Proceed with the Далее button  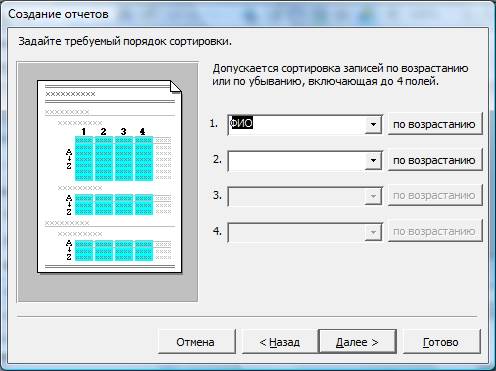[357, 342]
